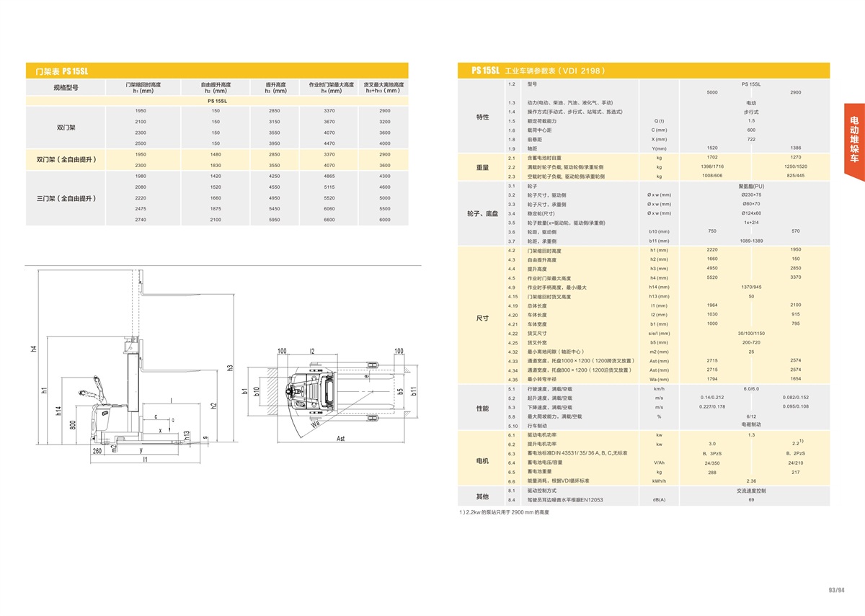Screen dimensions: 865x616
Task: Click the '其他' section label
Action: [482, 496]
